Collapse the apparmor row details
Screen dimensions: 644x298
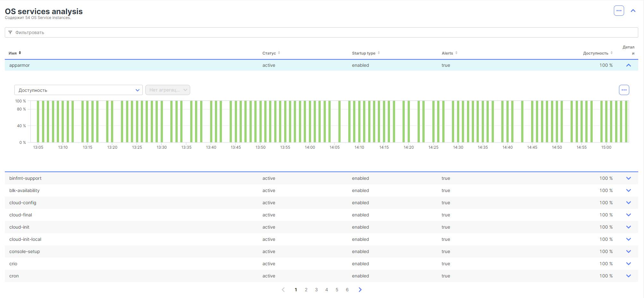(x=628, y=65)
